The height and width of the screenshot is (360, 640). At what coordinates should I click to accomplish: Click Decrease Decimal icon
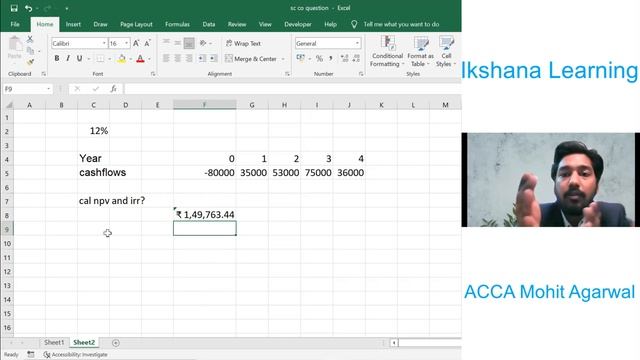click(x=356, y=58)
